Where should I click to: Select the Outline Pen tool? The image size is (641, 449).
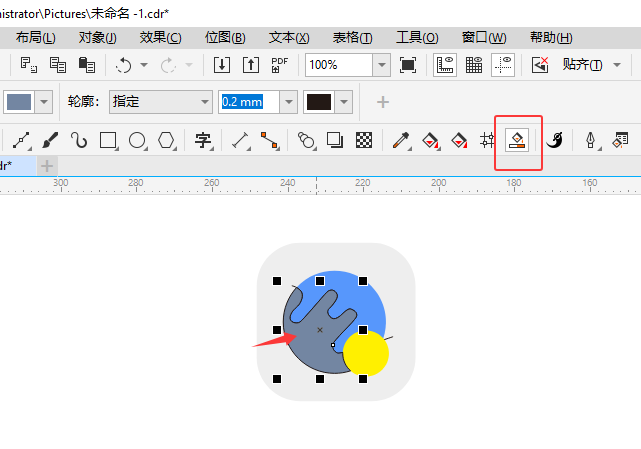(x=591, y=140)
